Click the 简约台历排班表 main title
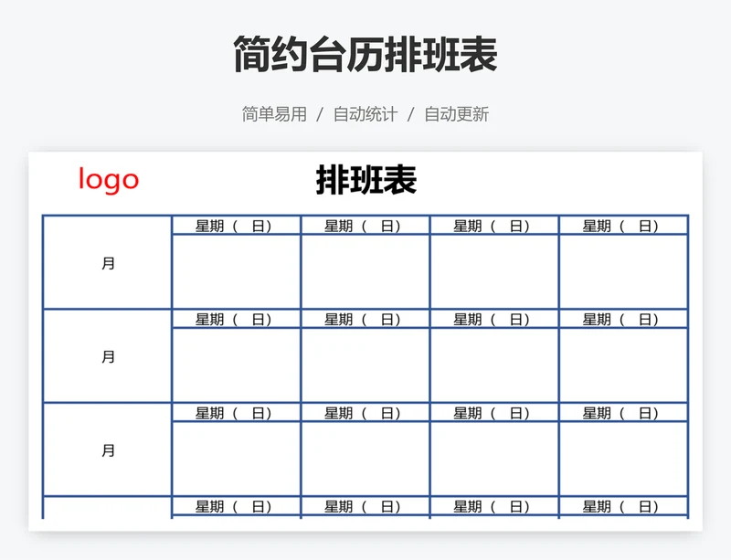This screenshot has width=731, height=560. point(365,54)
